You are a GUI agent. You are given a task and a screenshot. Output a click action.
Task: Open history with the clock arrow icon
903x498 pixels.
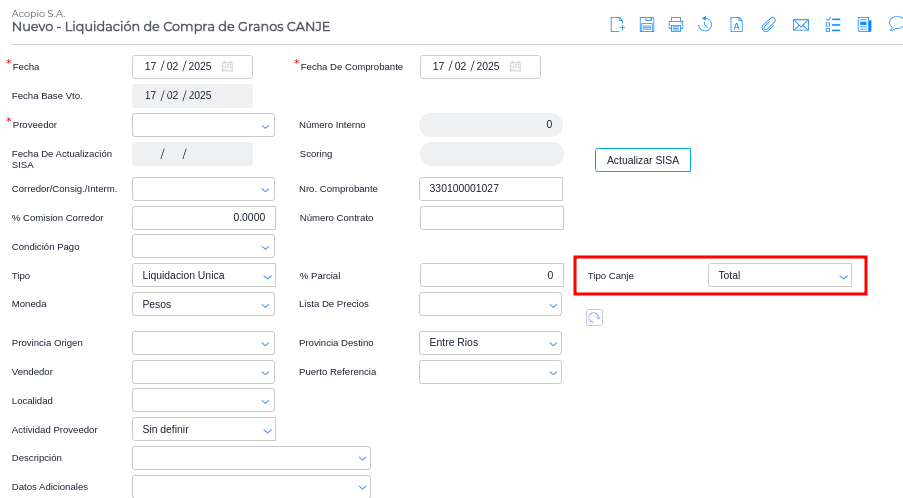(x=705, y=25)
